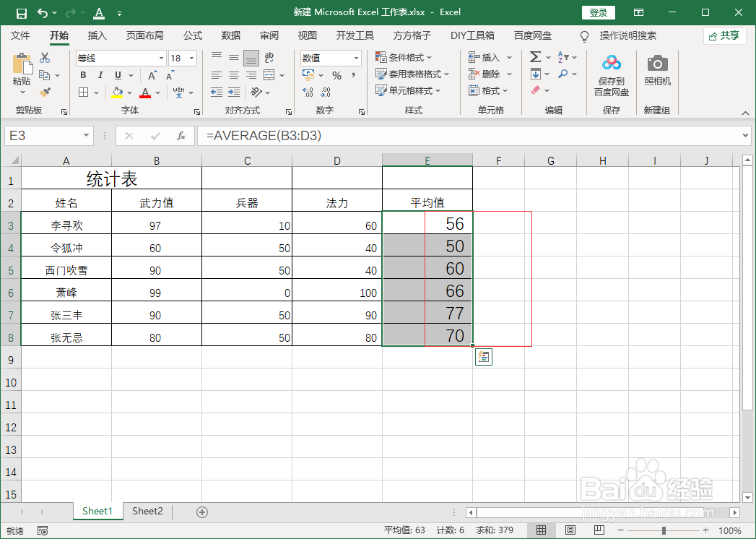Switch to the 数据 Data tab
The image size is (756, 539).
[x=231, y=35]
